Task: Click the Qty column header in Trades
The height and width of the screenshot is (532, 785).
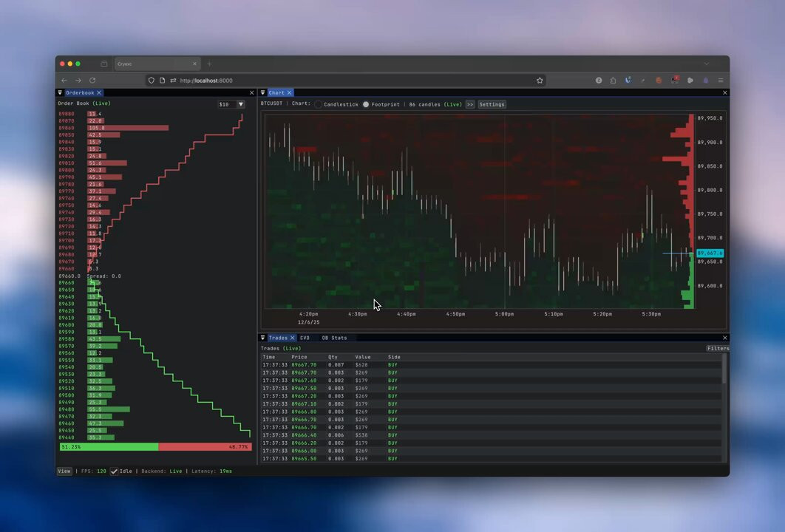Action: [x=333, y=357]
